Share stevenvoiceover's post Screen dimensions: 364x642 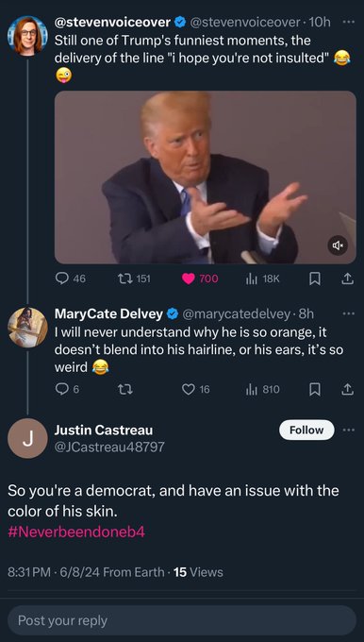[x=347, y=279]
